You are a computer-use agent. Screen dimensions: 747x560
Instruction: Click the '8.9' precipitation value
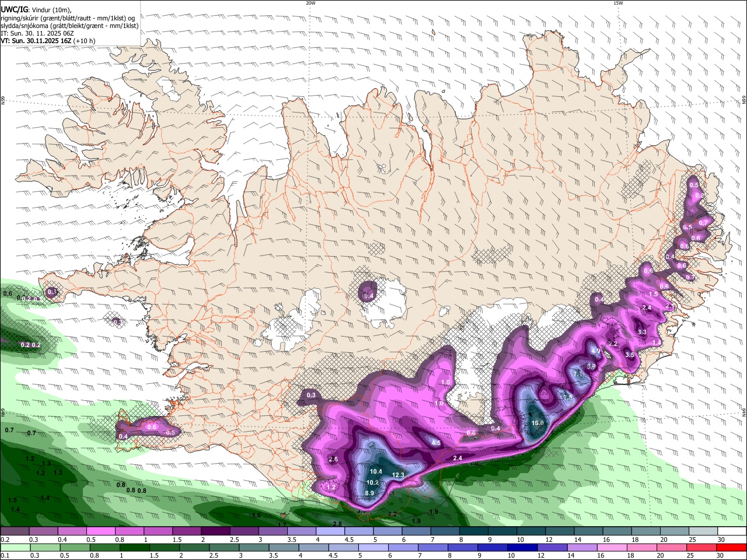pyautogui.click(x=369, y=493)
